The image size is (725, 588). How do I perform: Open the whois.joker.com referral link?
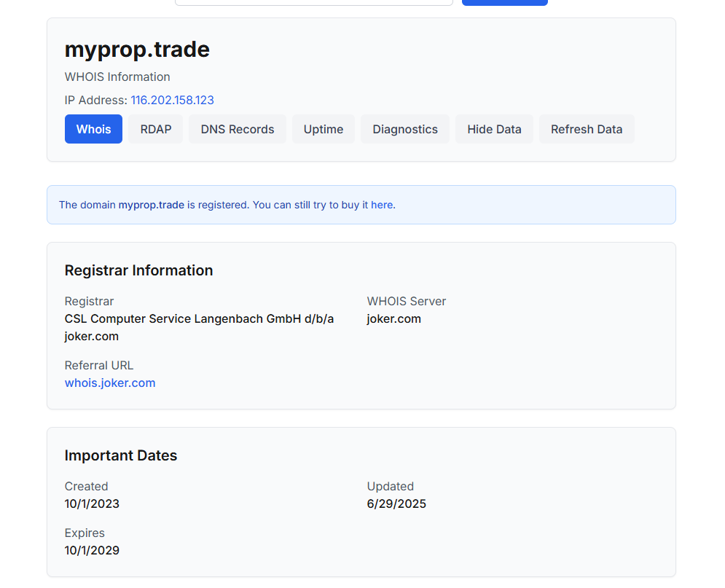click(110, 383)
